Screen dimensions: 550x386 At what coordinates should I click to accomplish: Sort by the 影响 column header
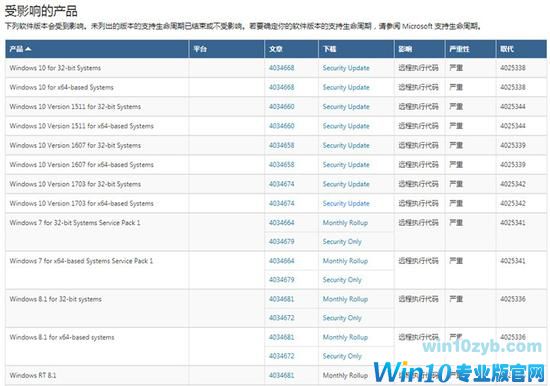(x=405, y=49)
